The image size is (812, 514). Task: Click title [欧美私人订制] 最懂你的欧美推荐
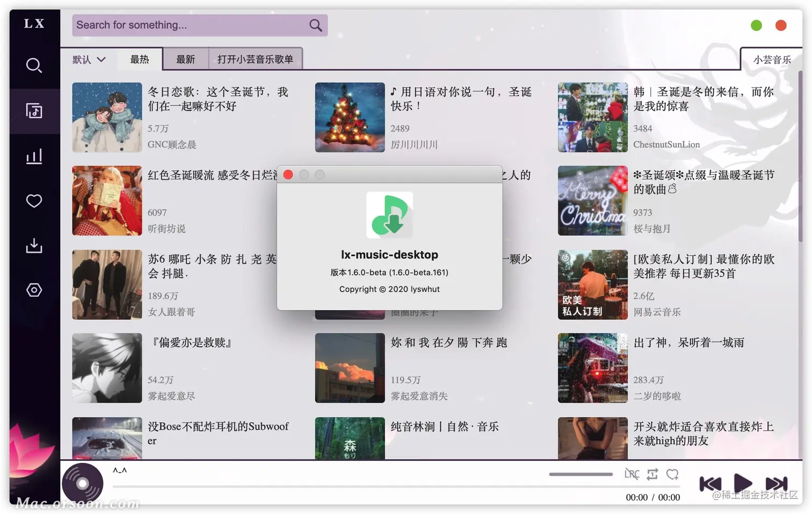704,266
